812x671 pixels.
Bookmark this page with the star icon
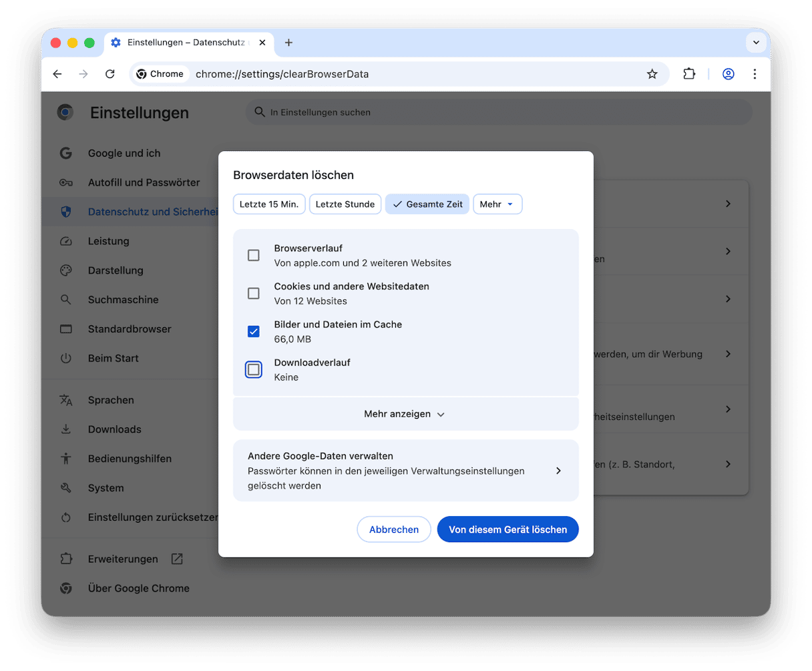(x=652, y=74)
